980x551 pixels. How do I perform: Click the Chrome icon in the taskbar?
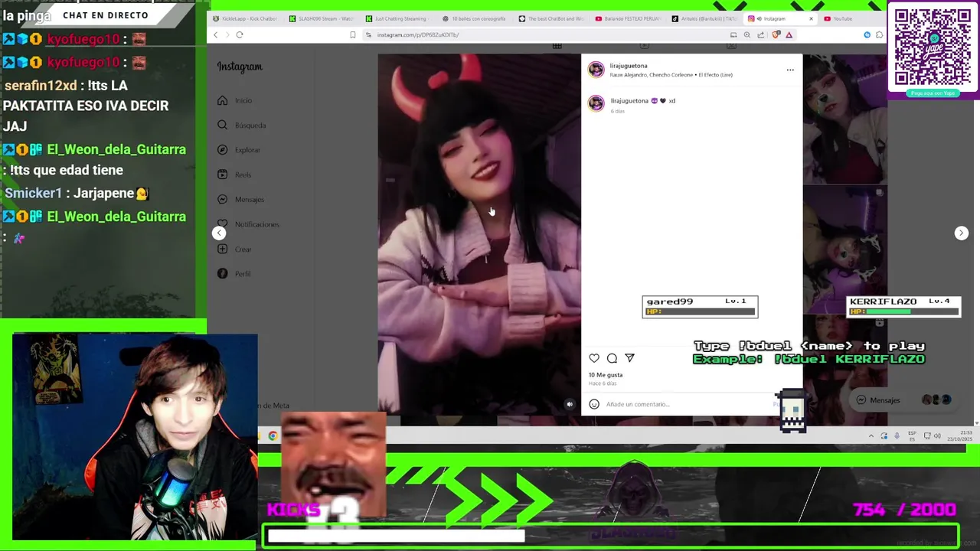pyautogui.click(x=273, y=436)
